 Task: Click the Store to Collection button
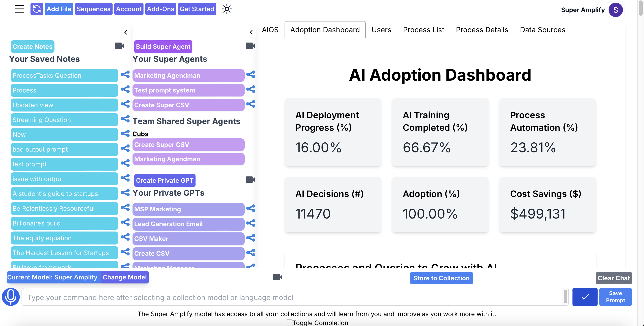click(441, 278)
